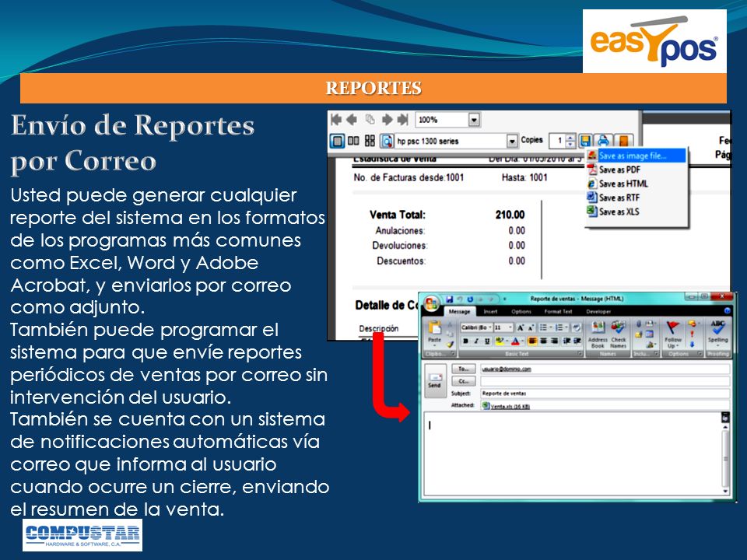747x560 pixels.
Task: Open the Address Book
Action: [598, 334]
